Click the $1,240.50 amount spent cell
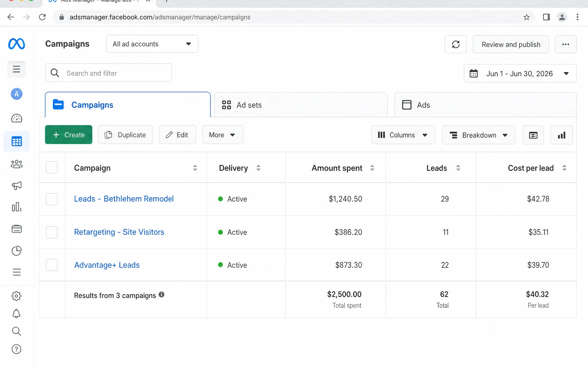Image resolution: width=588 pixels, height=368 pixels. point(345,199)
